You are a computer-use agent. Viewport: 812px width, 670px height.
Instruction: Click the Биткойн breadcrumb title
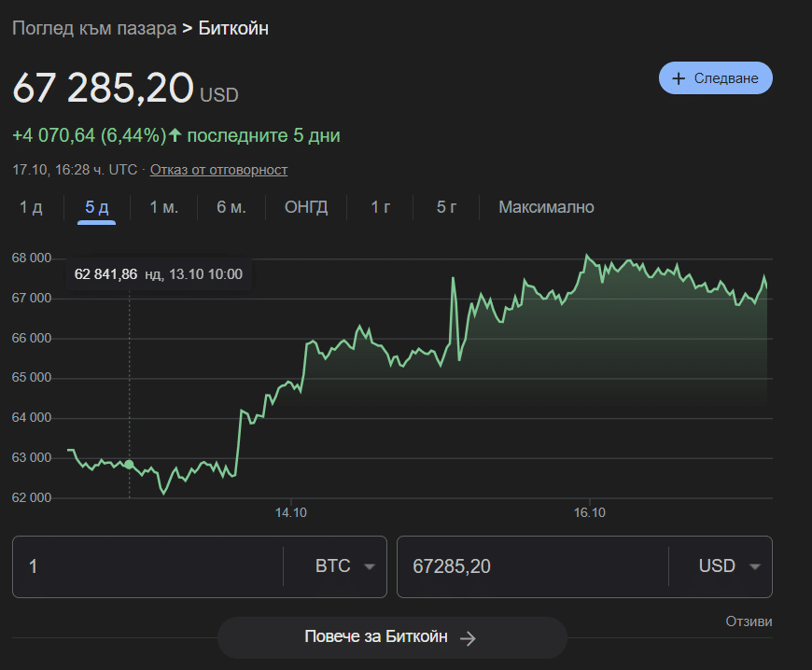point(233,28)
